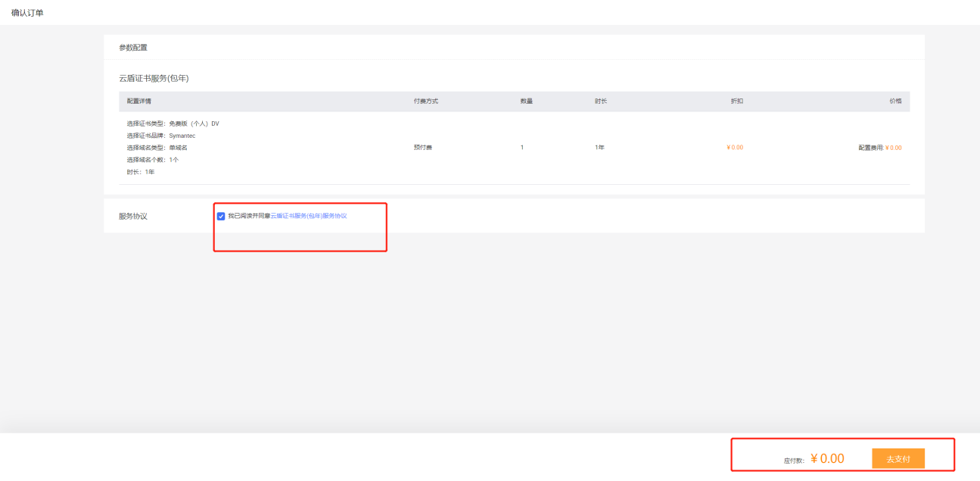Click the ¥0.00 discount amount
980x481 pixels.
coord(734,148)
